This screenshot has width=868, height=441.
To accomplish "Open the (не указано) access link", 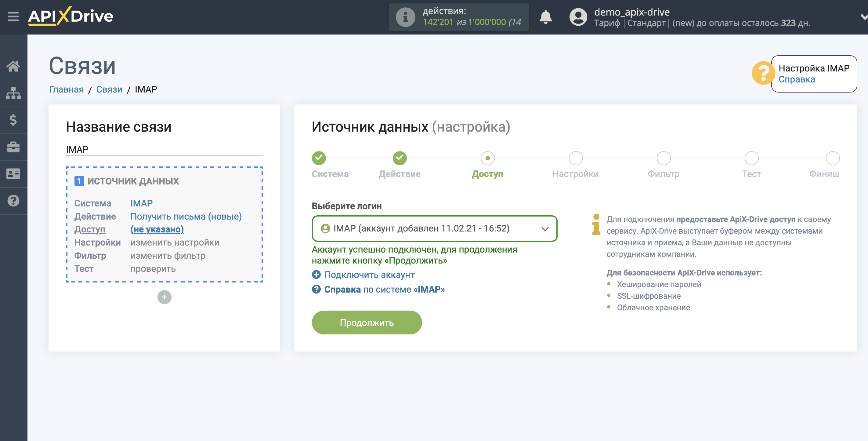I will [157, 229].
